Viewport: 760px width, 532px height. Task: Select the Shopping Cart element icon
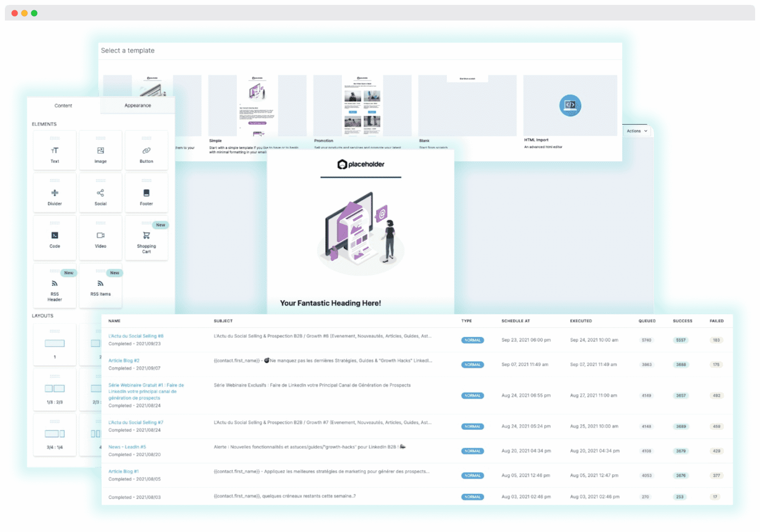[147, 235]
